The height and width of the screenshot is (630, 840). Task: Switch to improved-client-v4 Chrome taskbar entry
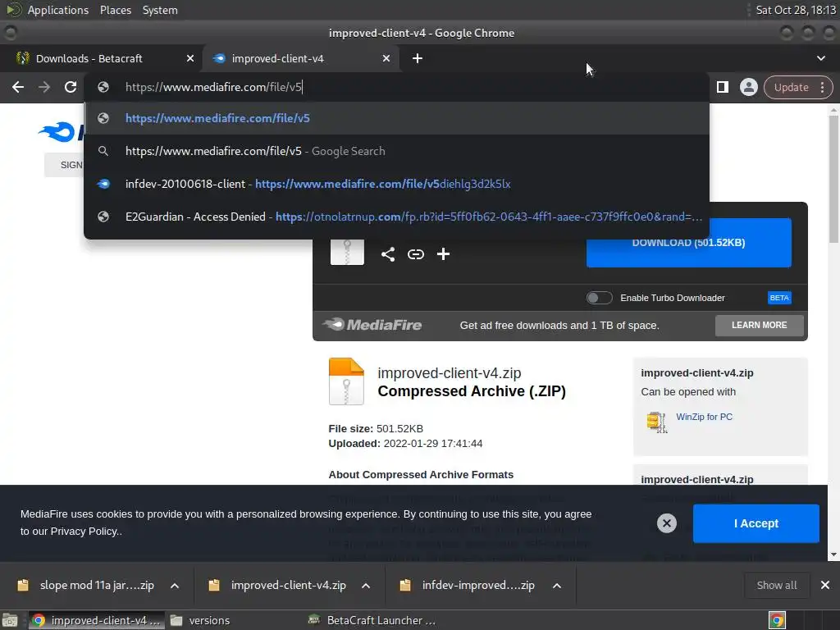point(97,620)
